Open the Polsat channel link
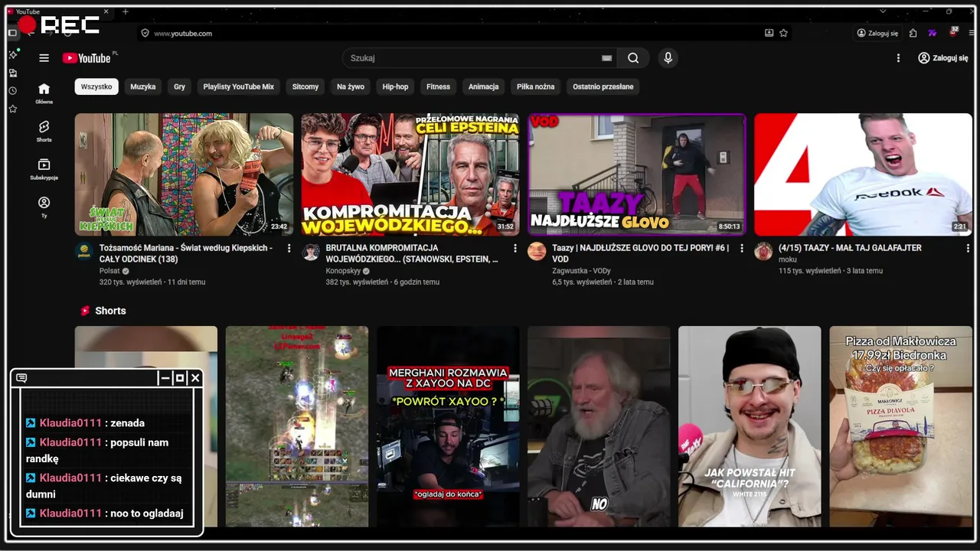This screenshot has height=551, width=980. [x=109, y=271]
